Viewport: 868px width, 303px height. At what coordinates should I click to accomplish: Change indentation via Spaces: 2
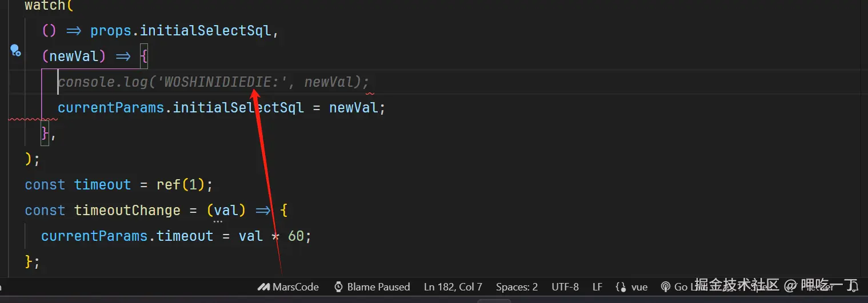click(517, 286)
